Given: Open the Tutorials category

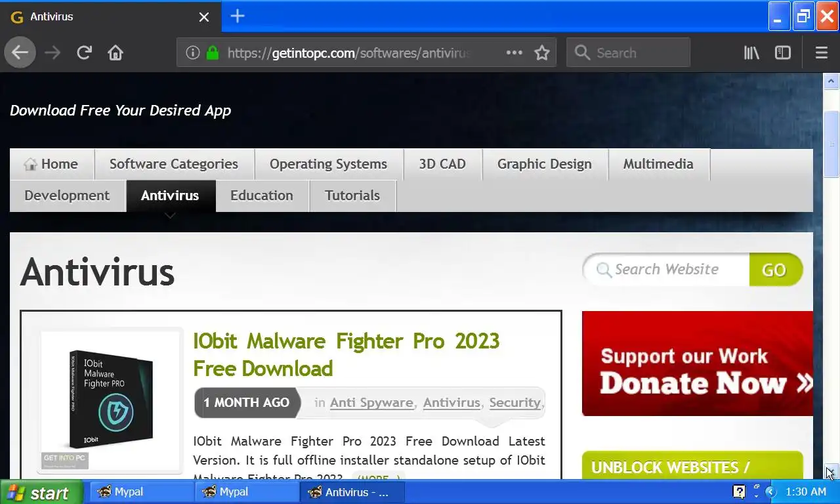Looking at the screenshot, I should [x=352, y=196].
